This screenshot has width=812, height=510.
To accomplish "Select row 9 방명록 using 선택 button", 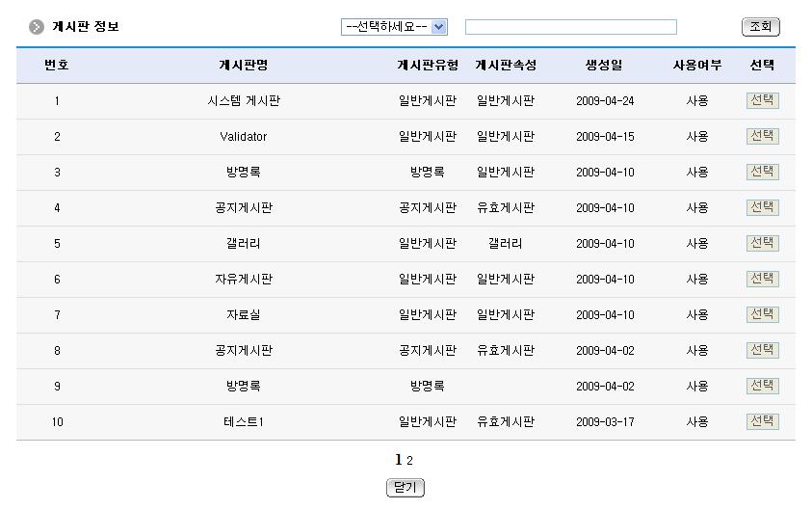I will coord(762,386).
